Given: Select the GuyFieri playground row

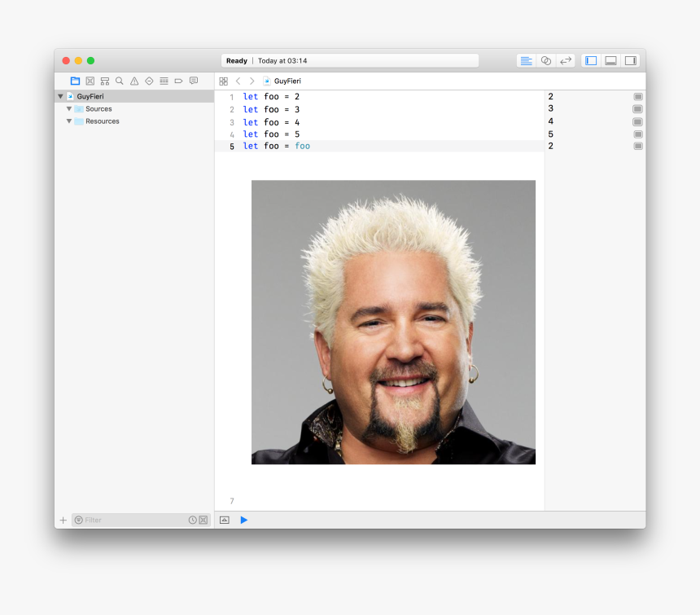Looking at the screenshot, I should coord(134,96).
